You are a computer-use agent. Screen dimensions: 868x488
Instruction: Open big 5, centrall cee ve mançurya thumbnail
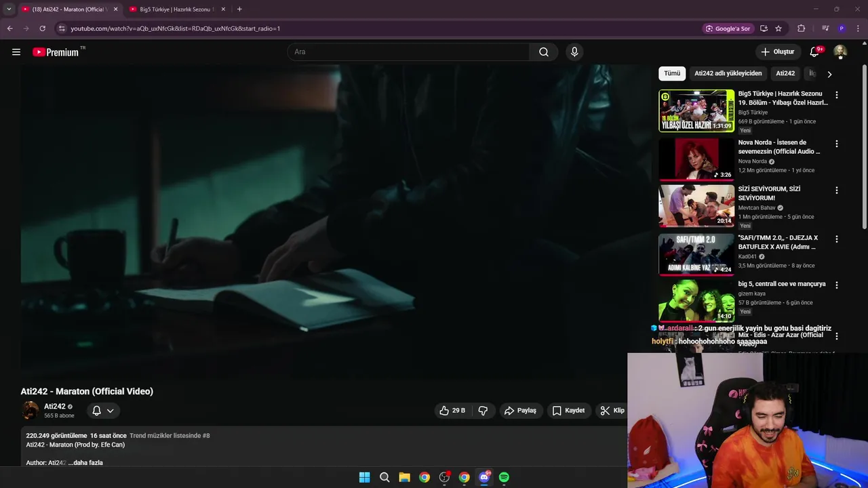(x=696, y=301)
